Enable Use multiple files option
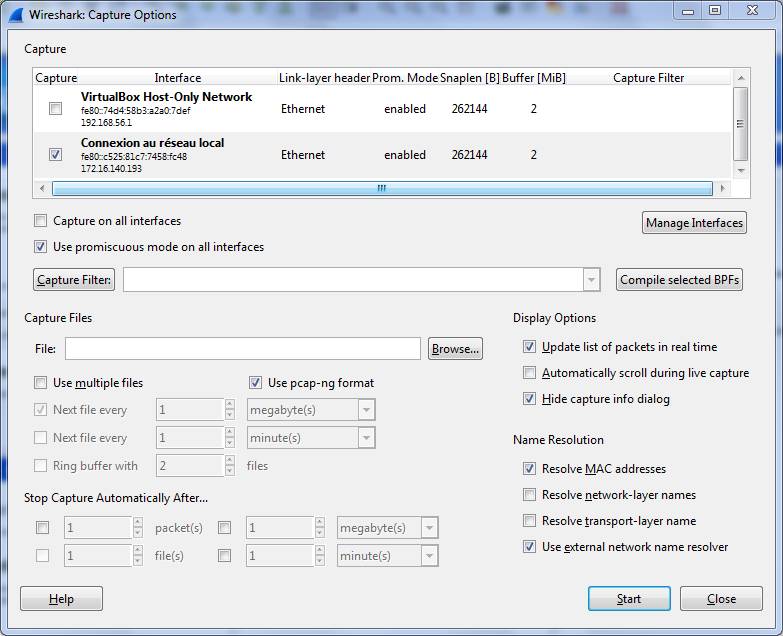The image size is (783, 636). point(40,383)
